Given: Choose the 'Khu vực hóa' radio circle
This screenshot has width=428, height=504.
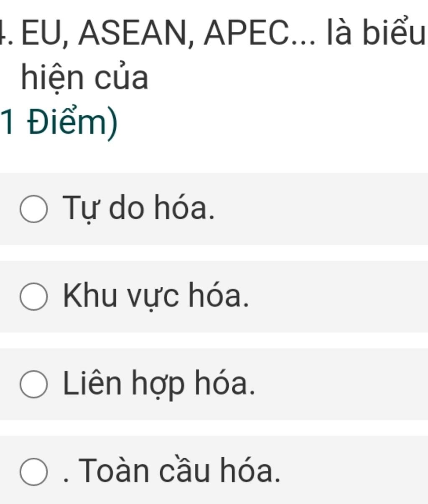Looking at the screenshot, I should click(x=33, y=296).
